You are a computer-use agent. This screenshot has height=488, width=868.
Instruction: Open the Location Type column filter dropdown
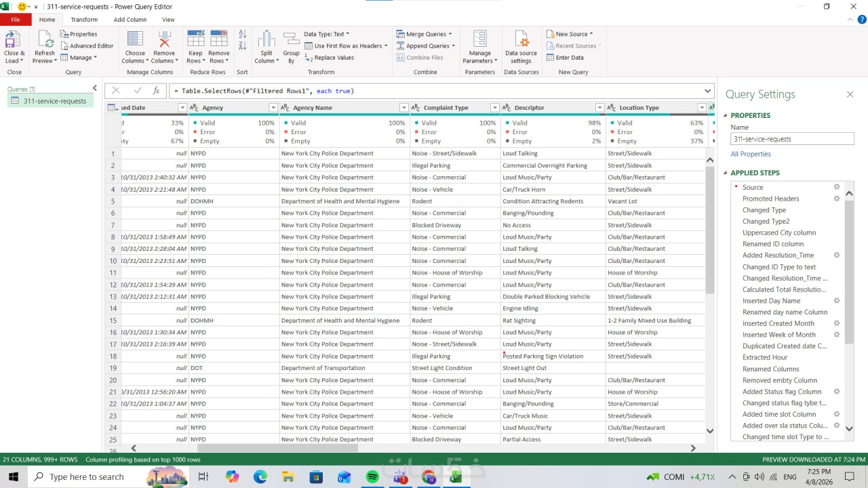pyautogui.click(x=702, y=108)
